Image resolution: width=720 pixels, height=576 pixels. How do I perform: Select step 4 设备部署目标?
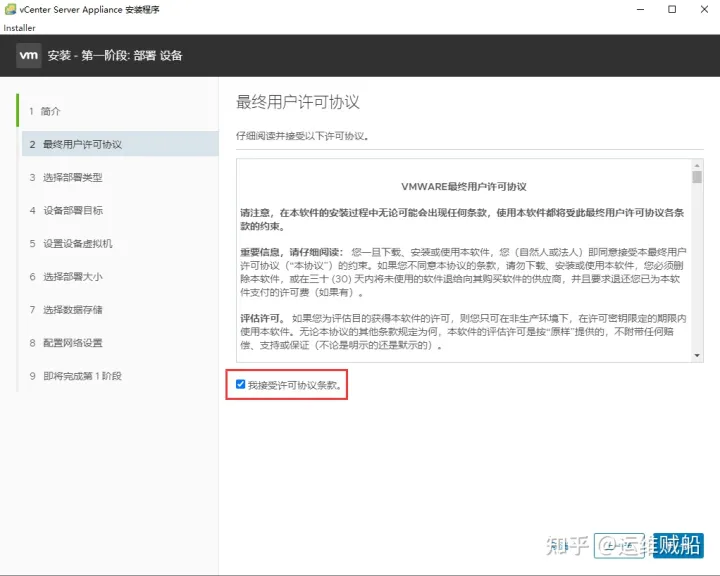tap(72, 210)
